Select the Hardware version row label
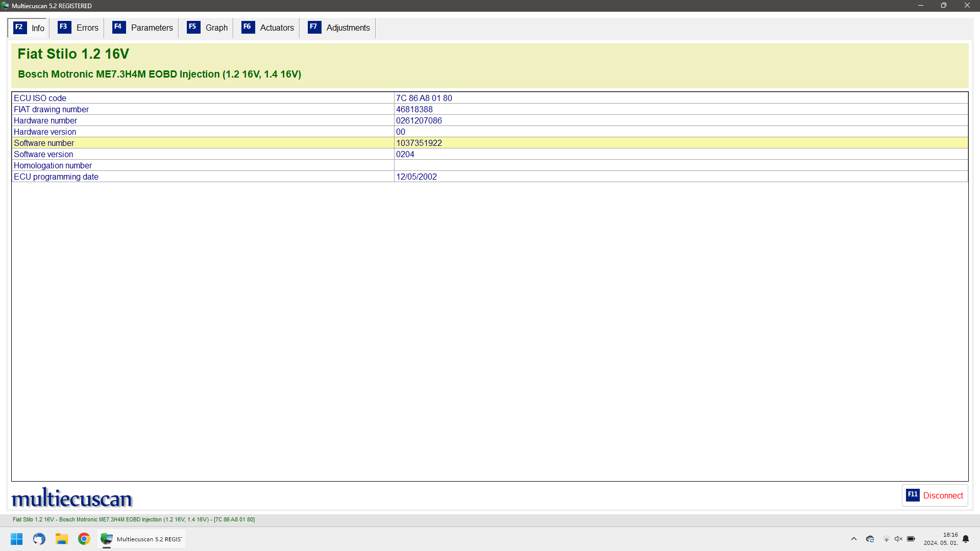The height and width of the screenshot is (551, 980). tap(45, 132)
